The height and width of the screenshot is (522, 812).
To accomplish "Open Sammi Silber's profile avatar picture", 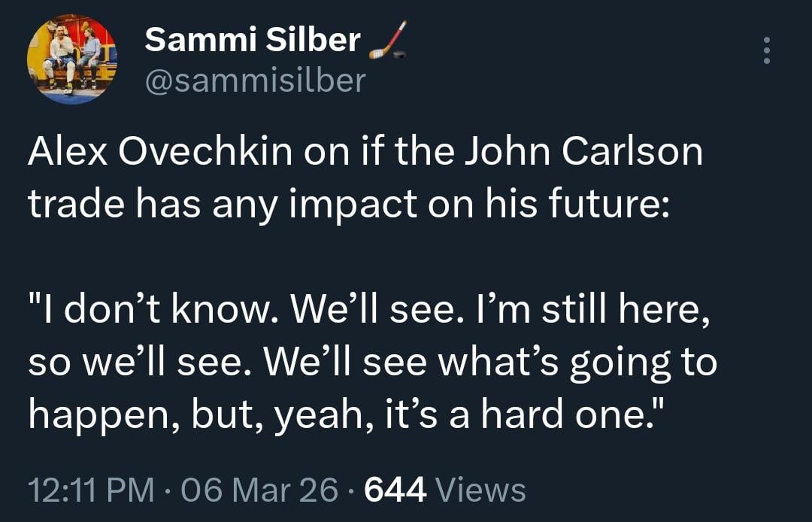I will click(72, 59).
